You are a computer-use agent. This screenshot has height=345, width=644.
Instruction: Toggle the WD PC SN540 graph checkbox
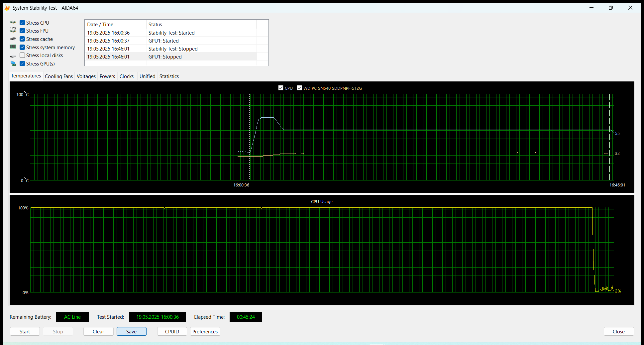point(299,88)
